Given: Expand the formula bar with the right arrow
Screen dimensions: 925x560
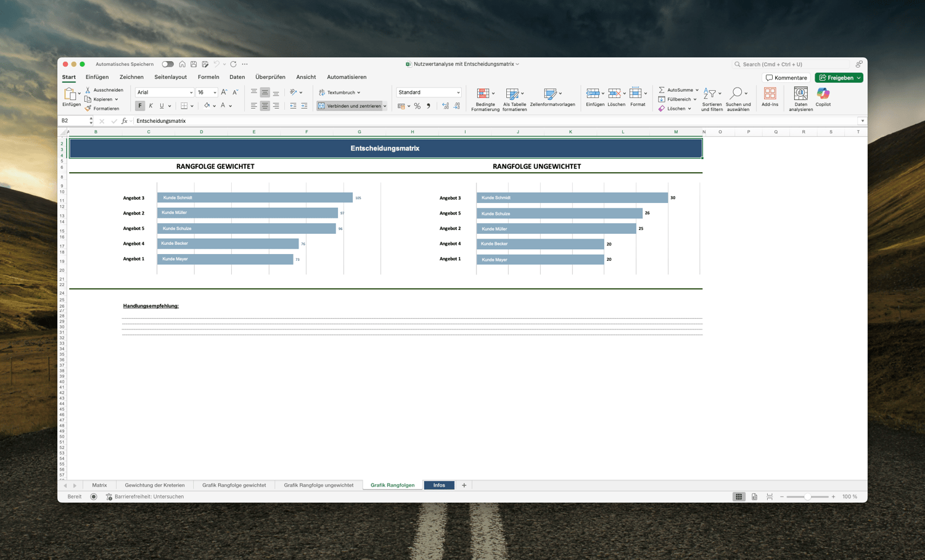Looking at the screenshot, I should 862,121.
